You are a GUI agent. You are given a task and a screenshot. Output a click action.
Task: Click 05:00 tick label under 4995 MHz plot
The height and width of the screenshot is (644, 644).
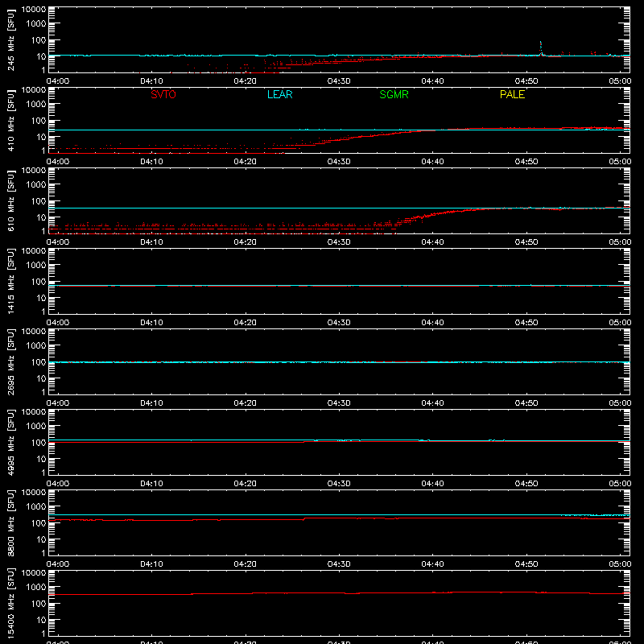click(x=620, y=484)
